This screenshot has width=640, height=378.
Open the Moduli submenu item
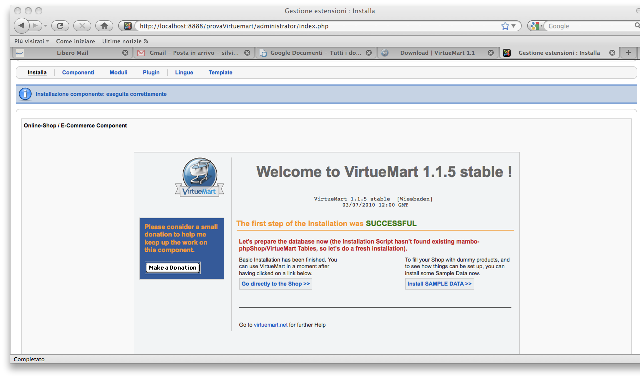(x=118, y=72)
